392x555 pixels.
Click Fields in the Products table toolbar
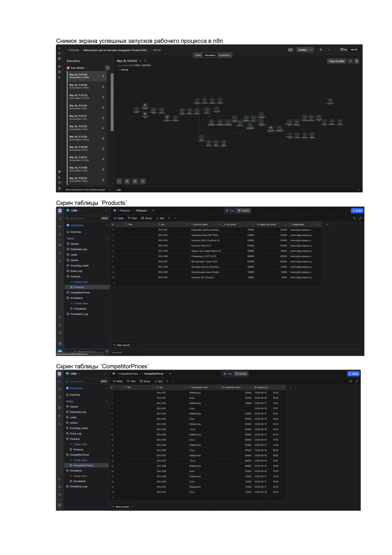[x=118, y=218]
